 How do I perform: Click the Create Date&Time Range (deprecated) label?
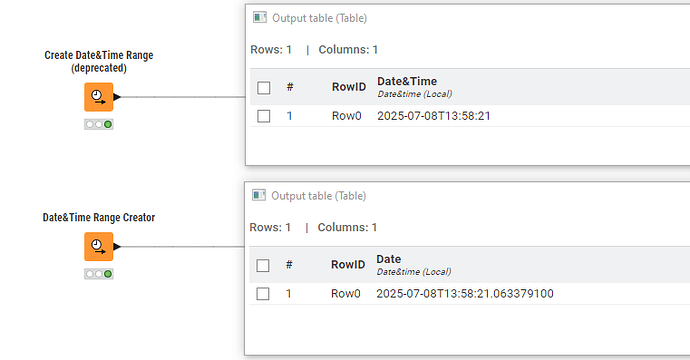(x=99, y=62)
